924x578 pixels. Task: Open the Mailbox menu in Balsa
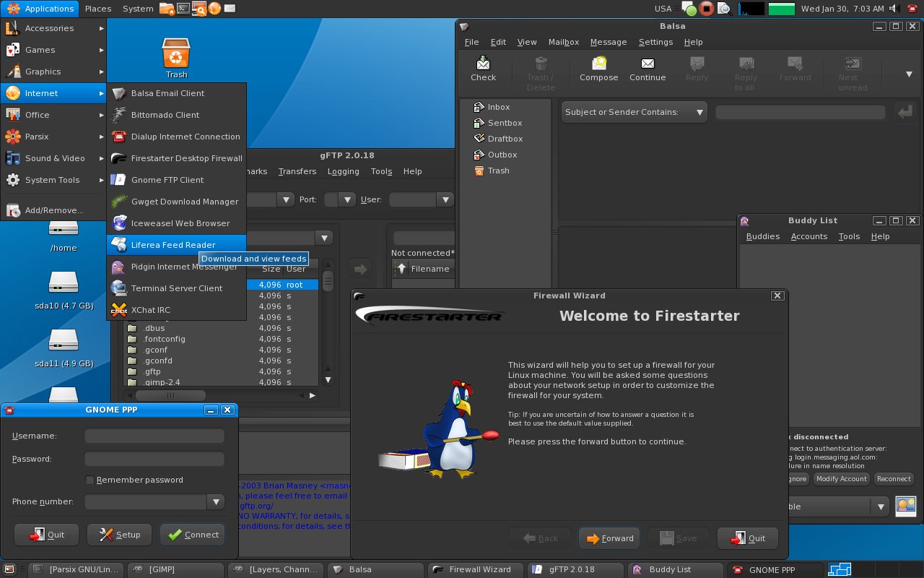pyautogui.click(x=564, y=42)
